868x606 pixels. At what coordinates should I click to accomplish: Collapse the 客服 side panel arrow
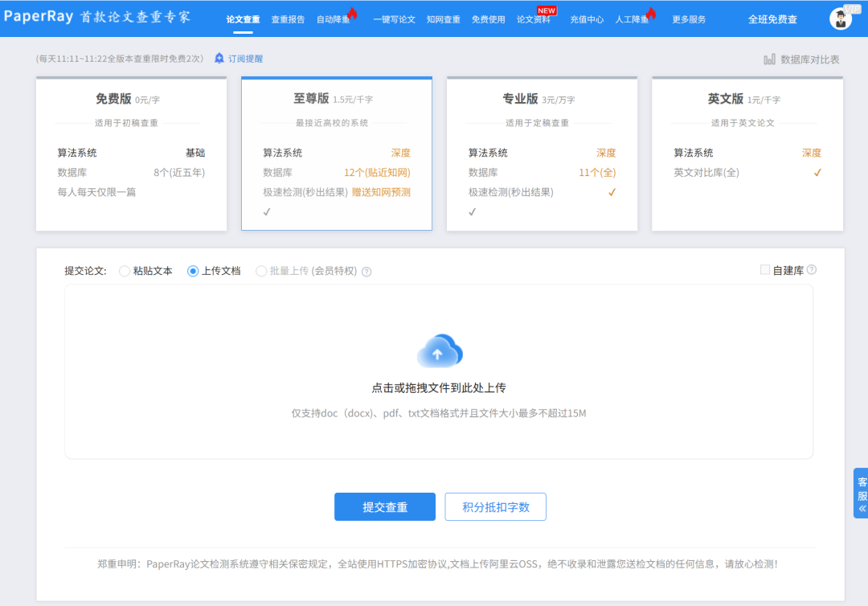[862, 509]
